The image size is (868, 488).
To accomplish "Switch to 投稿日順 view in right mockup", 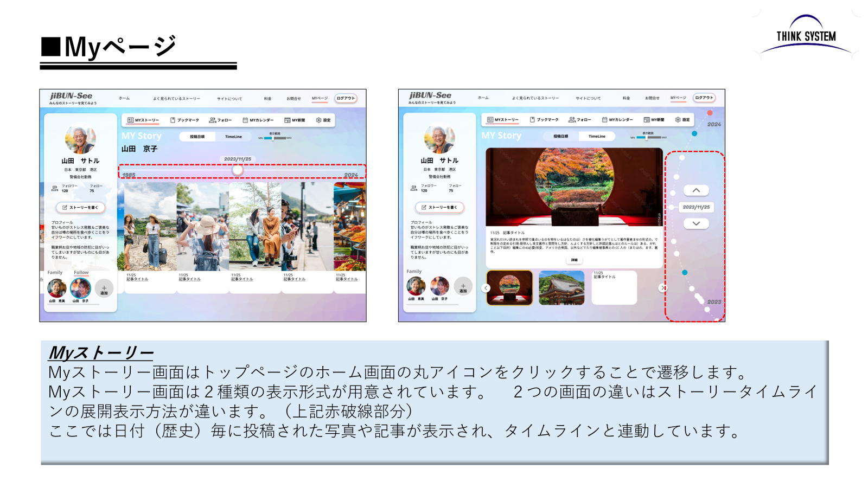I will (x=560, y=136).
